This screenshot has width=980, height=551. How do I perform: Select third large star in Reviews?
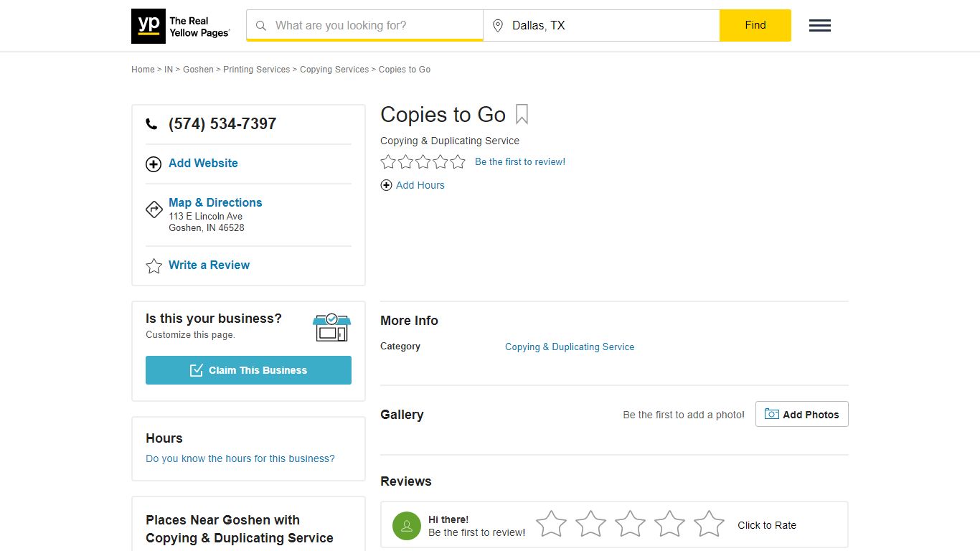[630, 524]
